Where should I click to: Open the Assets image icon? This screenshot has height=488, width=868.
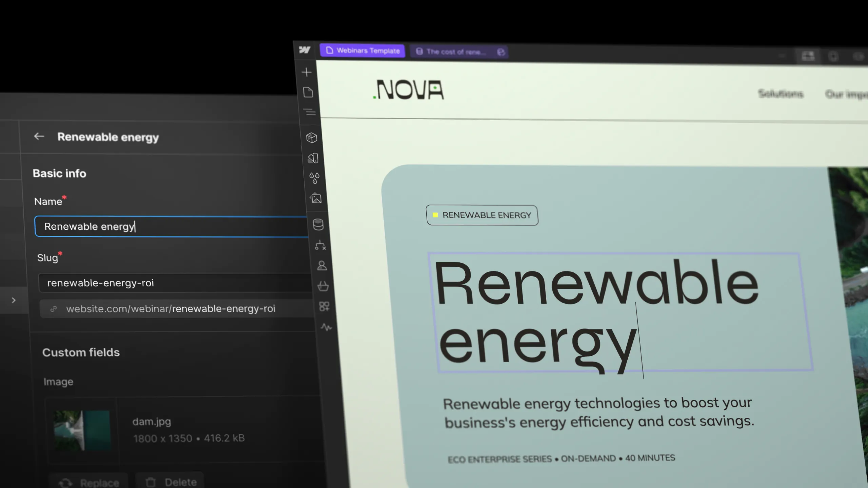[316, 198]
